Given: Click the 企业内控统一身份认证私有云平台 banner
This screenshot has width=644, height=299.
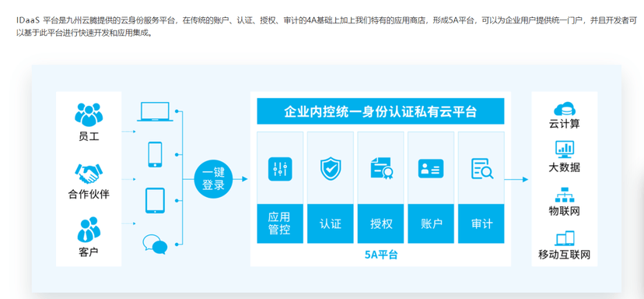Looking at the screenshot, I should 380,111.
